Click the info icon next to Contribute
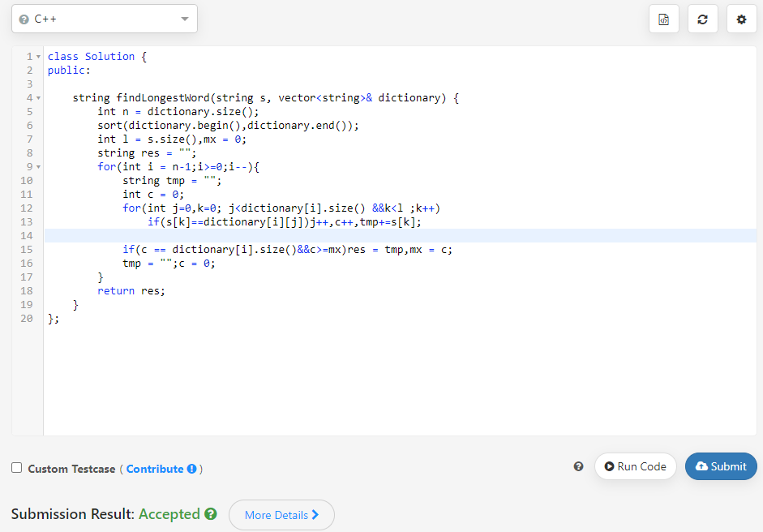 [x=191, y=469]
